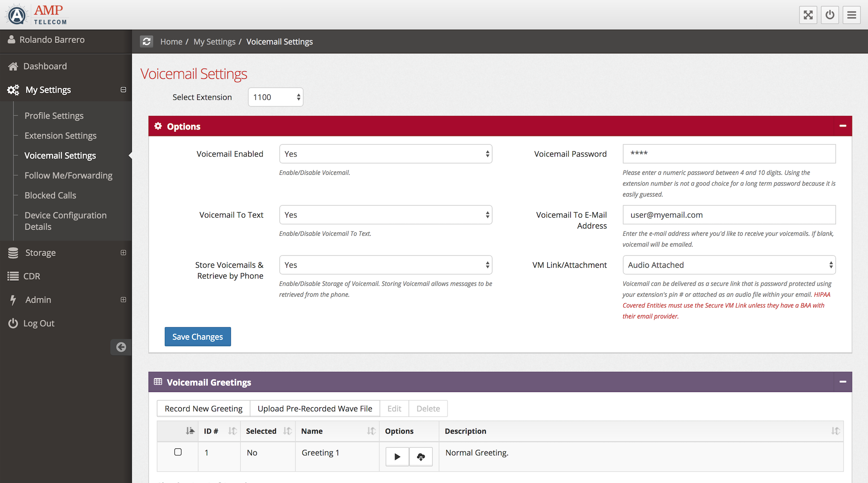
Task: Click Record New Greeting button
Action: click(203, 408)
